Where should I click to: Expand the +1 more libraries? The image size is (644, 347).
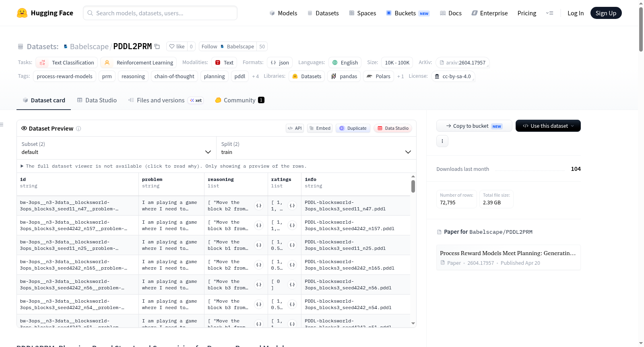[x=400, y=76]
